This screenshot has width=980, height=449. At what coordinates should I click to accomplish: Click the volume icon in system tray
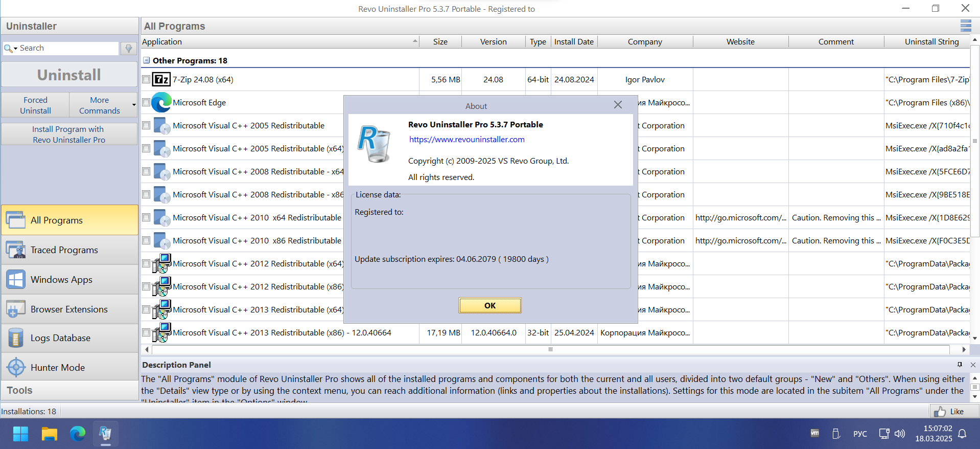[900, 434]
